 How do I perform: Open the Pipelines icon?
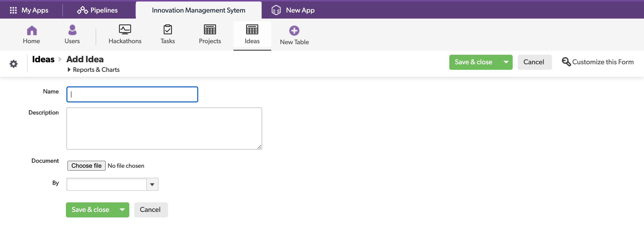83,10
